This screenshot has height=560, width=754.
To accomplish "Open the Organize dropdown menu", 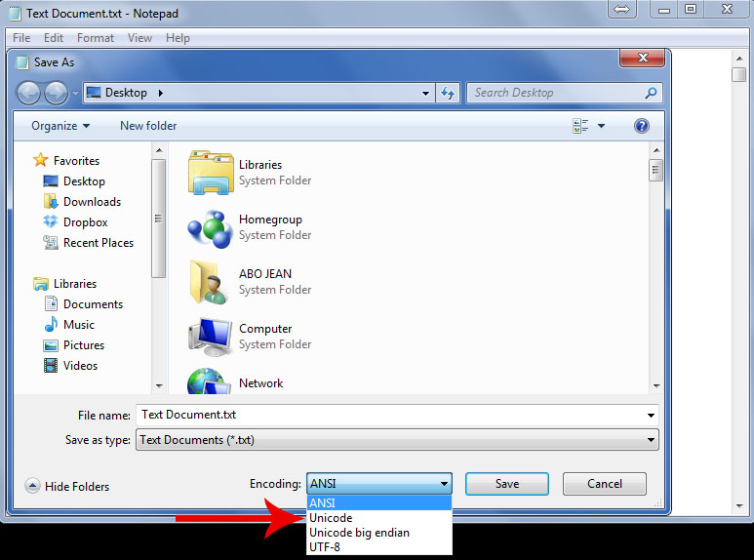I will point(60,126).
